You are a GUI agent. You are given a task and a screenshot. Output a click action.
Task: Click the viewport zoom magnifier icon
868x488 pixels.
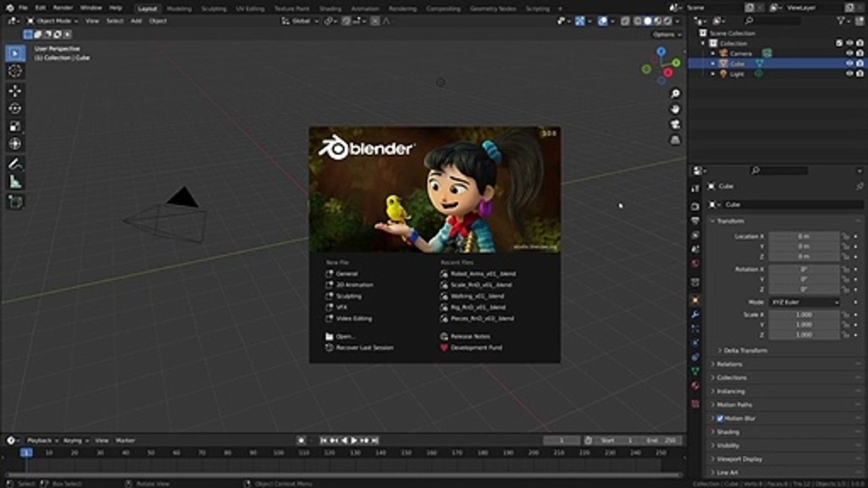(x=675, y=94)
